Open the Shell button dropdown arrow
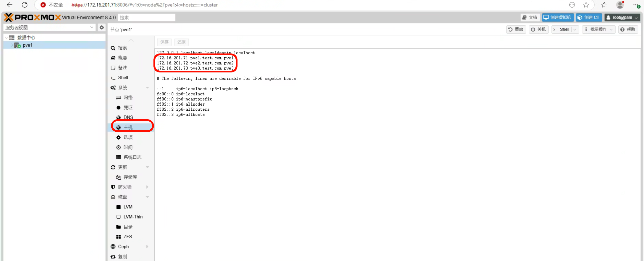This screenshot has width=644, height=261. point(575,29)
